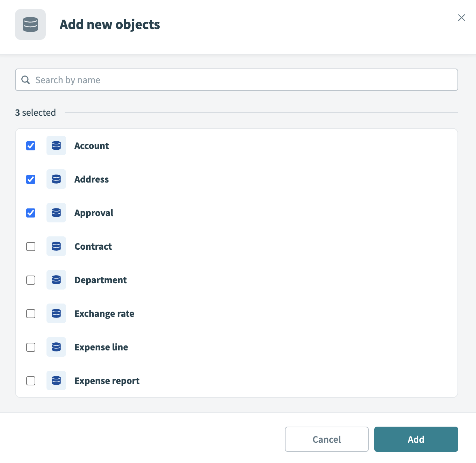
Task: Select the Contract checkbox
Action: [x=30, y=246]
